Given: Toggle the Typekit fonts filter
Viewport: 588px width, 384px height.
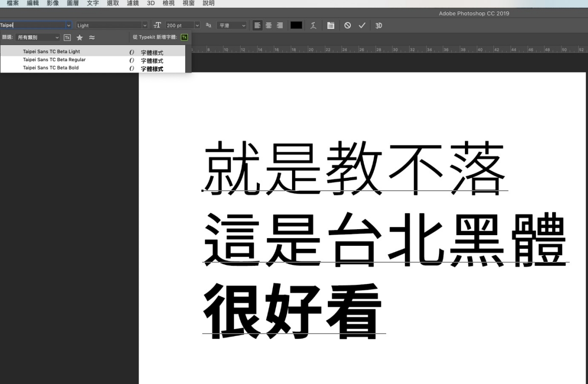Looking at the screenshot, I should pyautogui.click(x=68, y=37).
